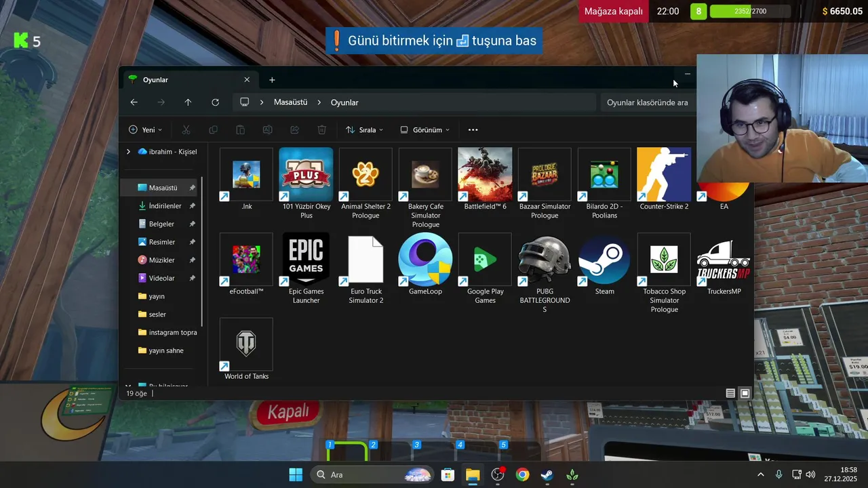
Task: Select the World of Tanks shortcut
Action: 246,350
